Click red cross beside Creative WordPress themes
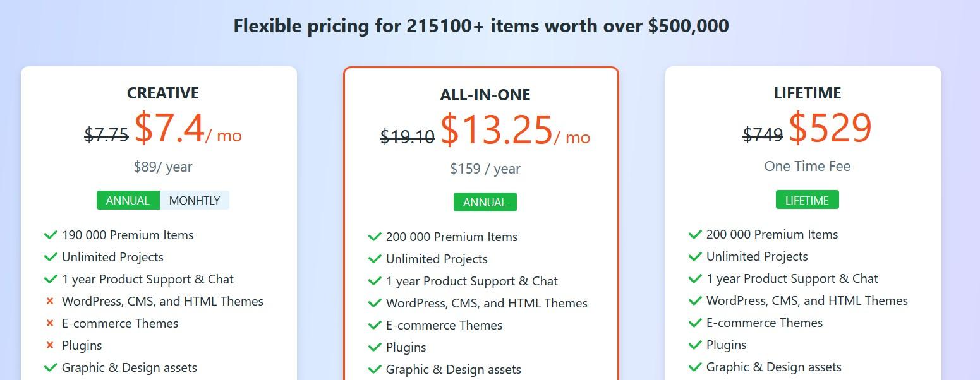Viewport: 980px width, 380px height. (x=50, y=302)
